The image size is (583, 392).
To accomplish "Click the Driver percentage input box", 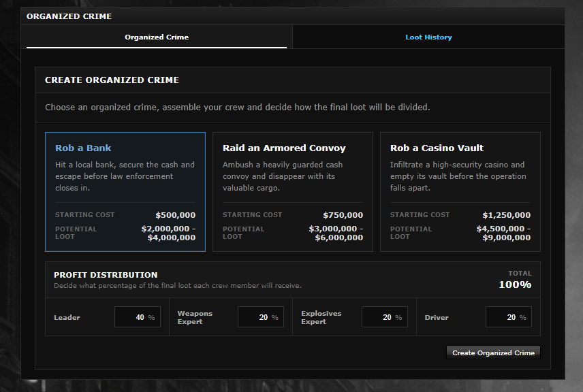I will point(509,317).
